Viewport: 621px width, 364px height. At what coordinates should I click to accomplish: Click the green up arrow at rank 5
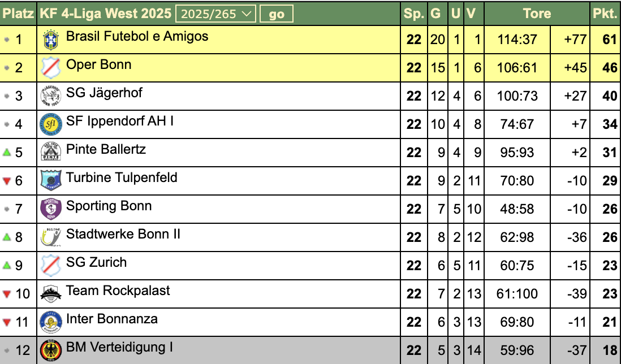coord(7,153)
